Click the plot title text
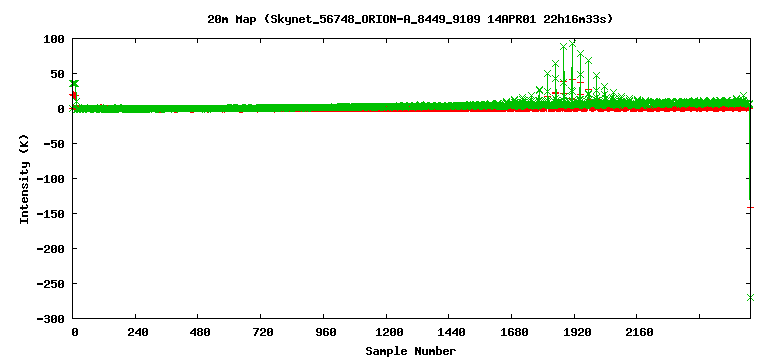Image resolution: width=768 pixels, height=360 pixels. (x=410, y=19)
